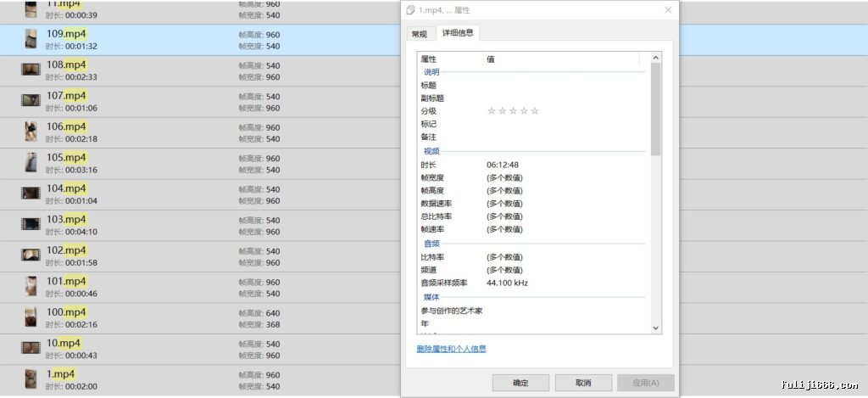Select the 详细信息 tab

point(458,33)
